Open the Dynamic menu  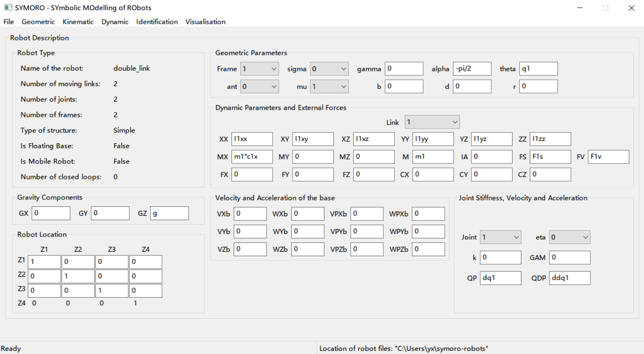pyautogui.click(x=115, y=22)
